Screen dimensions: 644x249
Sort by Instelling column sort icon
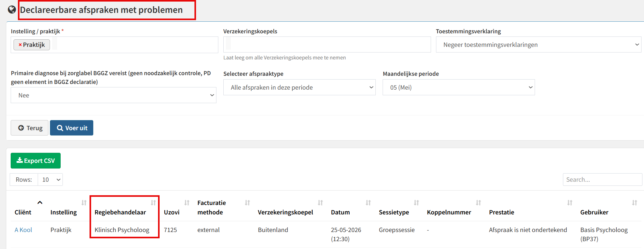pos(84,203)
